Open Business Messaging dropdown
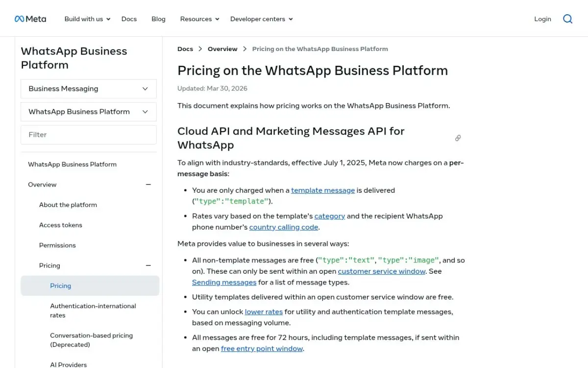Viewport: 588px width, 368px height. 89,89
